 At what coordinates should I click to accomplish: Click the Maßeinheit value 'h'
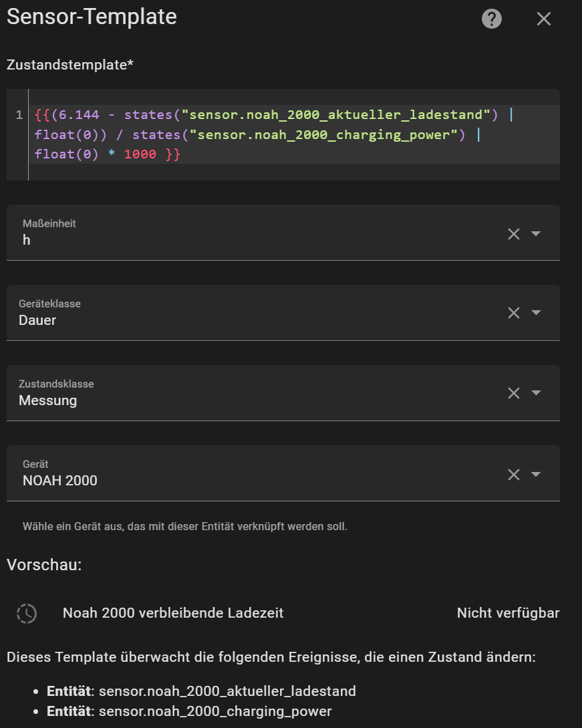pyautogui.click(x=27, y=240)
